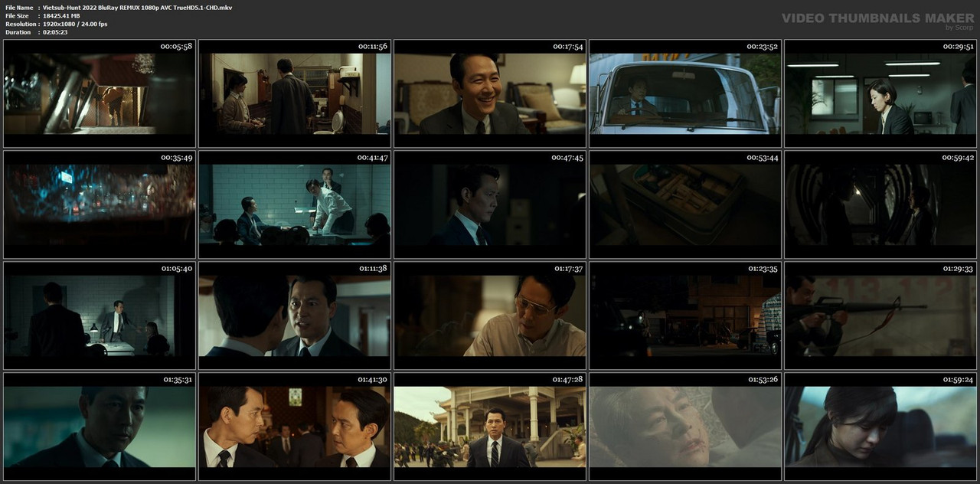Click the duration value 02:05:23
980x484 pixels.
click(56, 32)
